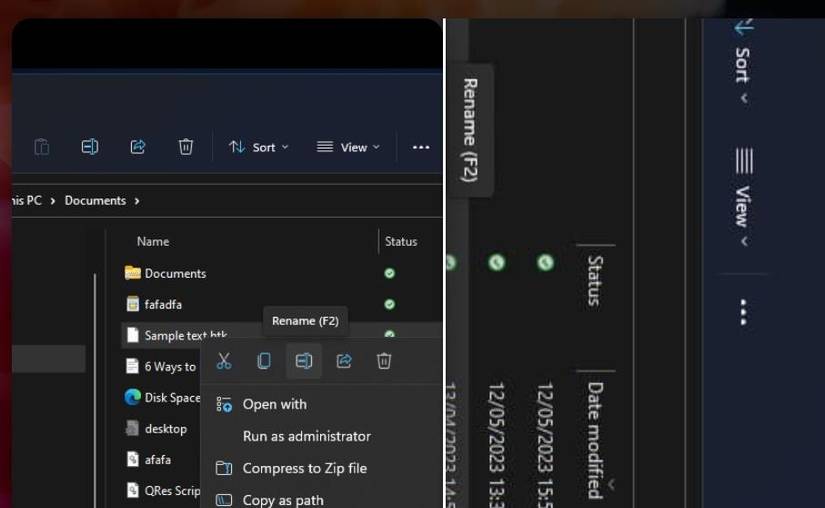The height and width of the screenshot is (508, 825).
Task: Choose Run as administrator from the context menu
Action: pyautogui.click(x=307, y=436)
